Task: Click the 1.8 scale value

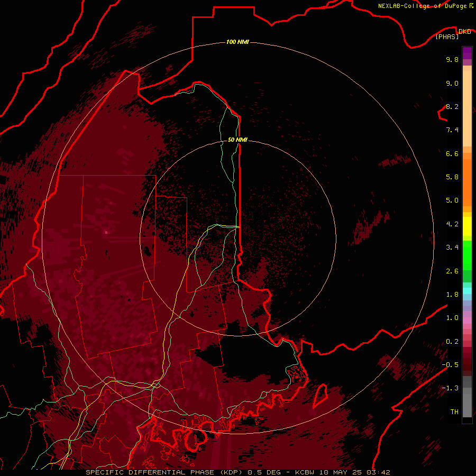Action: [x=452, y=295]
